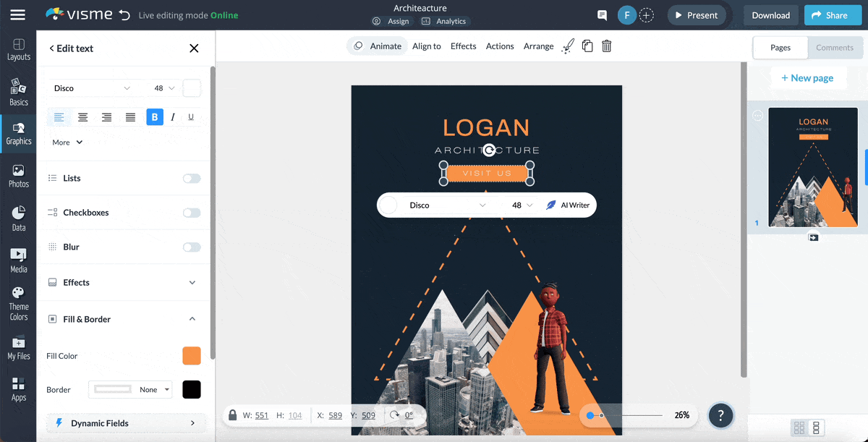Open comments via the speech bubble icon
Screen dimensions: 868x442
click(602, 14)
